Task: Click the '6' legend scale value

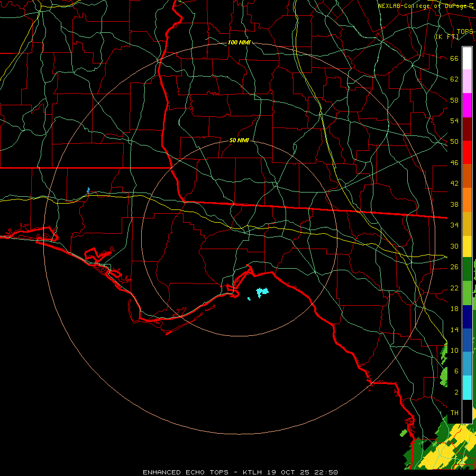Action: point(456,371)
